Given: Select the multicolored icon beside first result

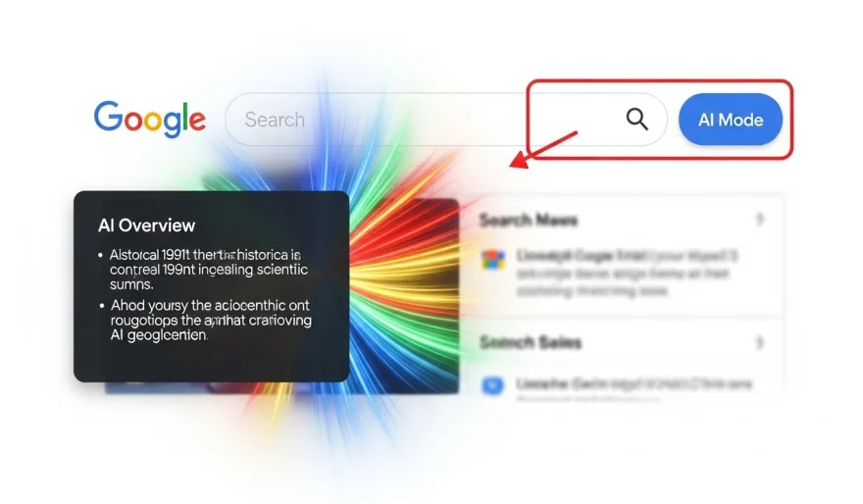Looking at the screenshot, I should (x=492, y=259).
